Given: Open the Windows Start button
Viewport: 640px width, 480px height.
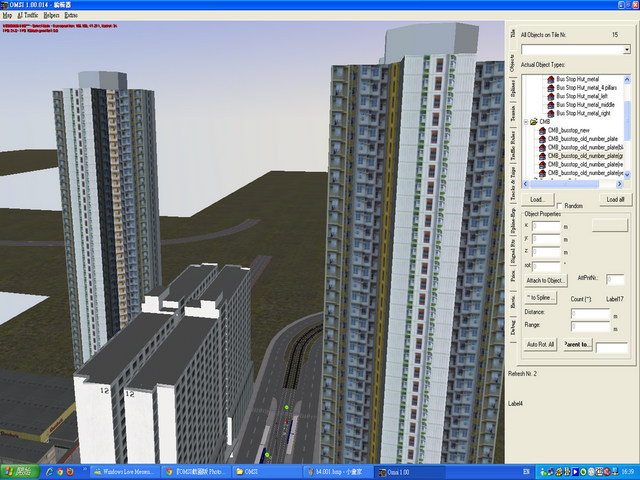Looking at the screenshot, I should [20, 470].
